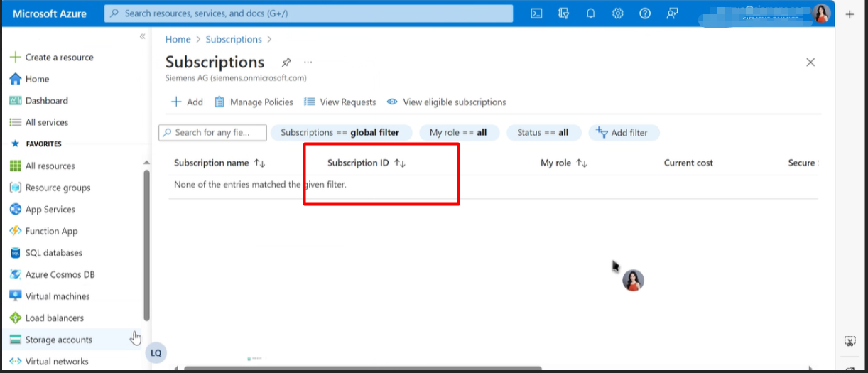This screenshot has height=373, width=868.
Task: Open the Feedback icon in header
Action: click(672, 13)
